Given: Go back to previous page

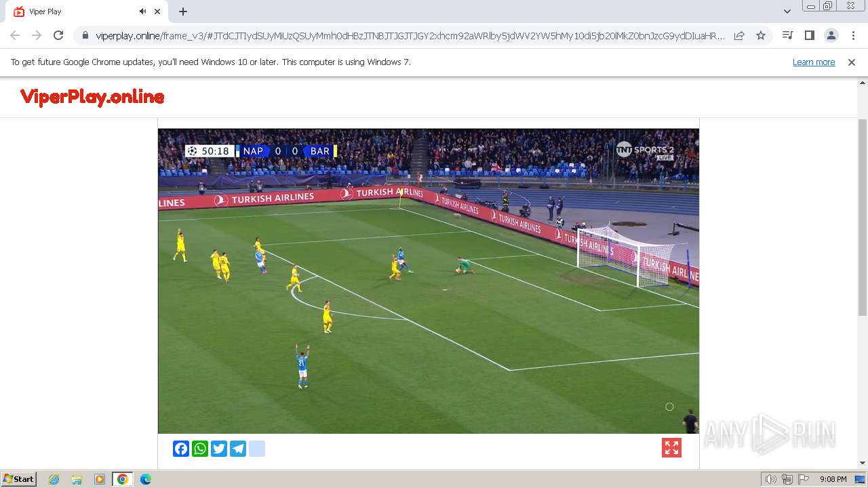Looking at the screenshot, I should click(x=15, y=35).
